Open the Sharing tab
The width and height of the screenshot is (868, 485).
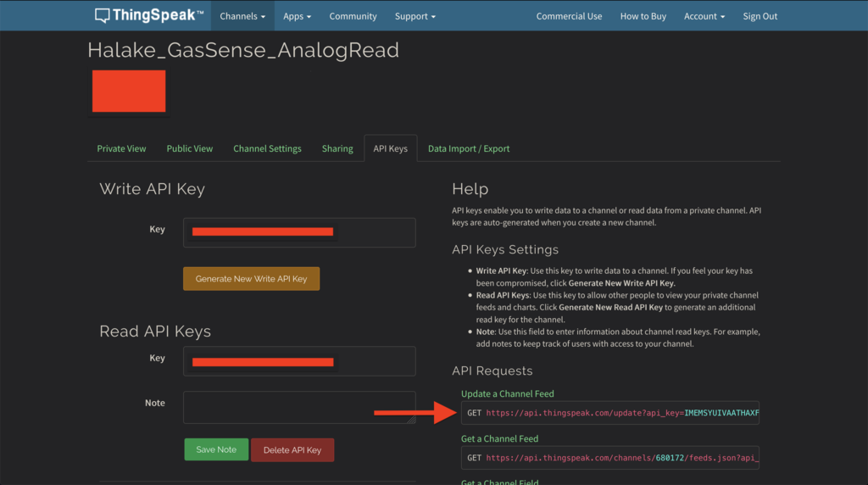337,148
